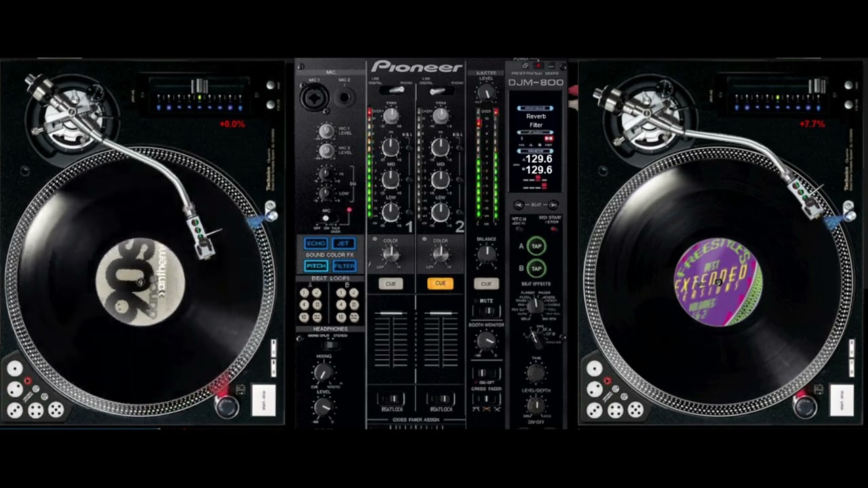
Task: Click the right deck +7.7% pitch readout
Action: (x=812, y=124)
